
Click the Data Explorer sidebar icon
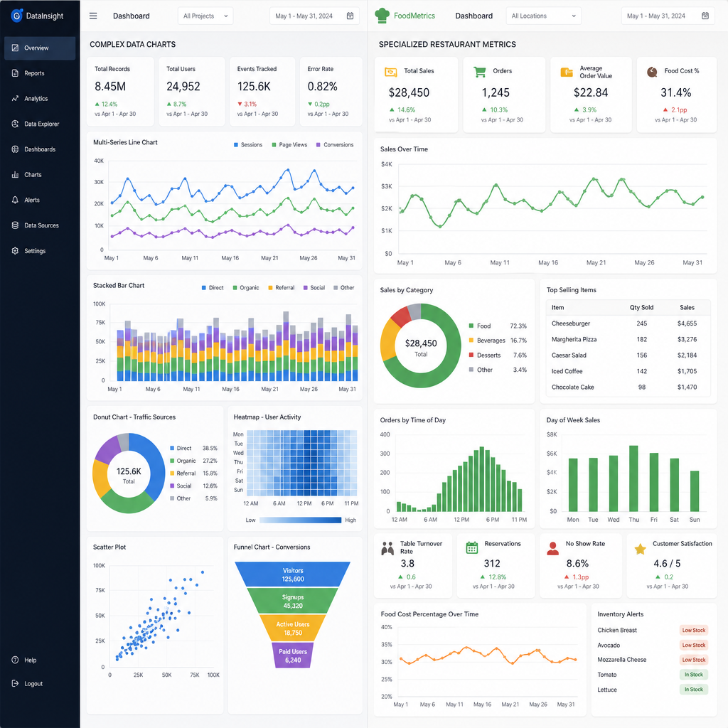(x=16, y=124)
